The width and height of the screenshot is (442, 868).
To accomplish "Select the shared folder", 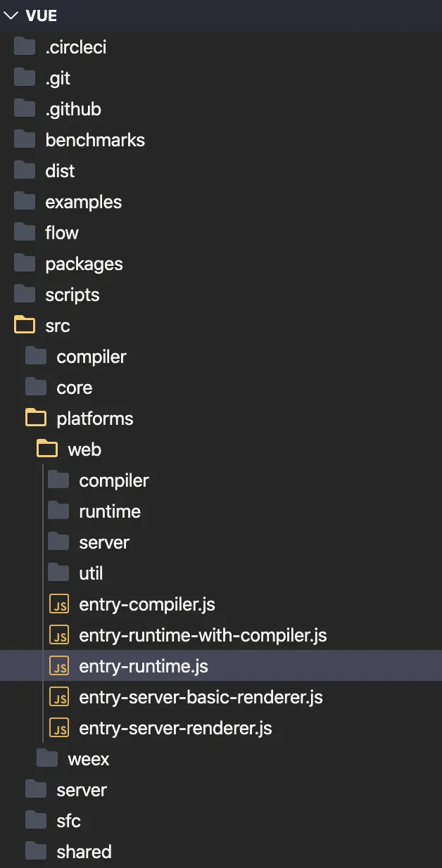I will 84,852.
